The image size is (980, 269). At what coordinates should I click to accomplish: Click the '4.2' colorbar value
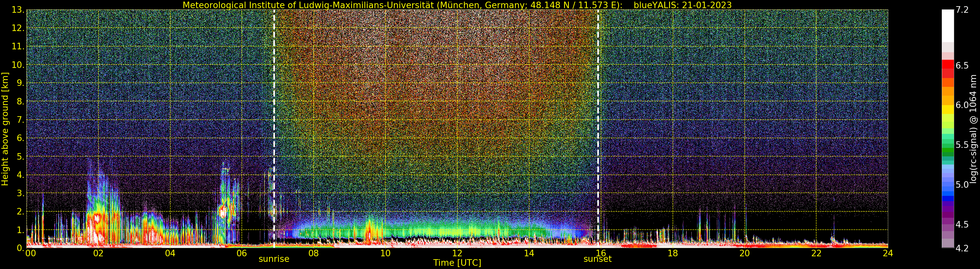click(x=962, y=248)
